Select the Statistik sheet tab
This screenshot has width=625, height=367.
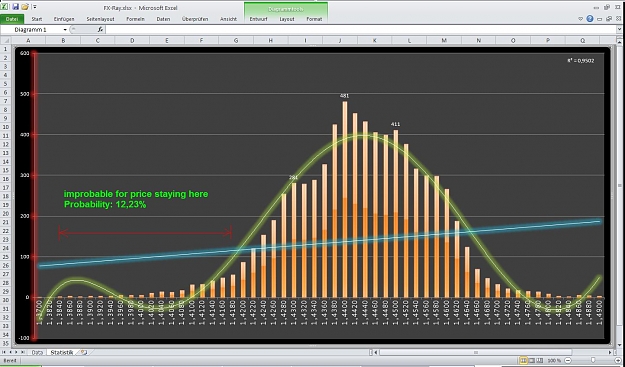pyautogui.click(x=62, y=353)
